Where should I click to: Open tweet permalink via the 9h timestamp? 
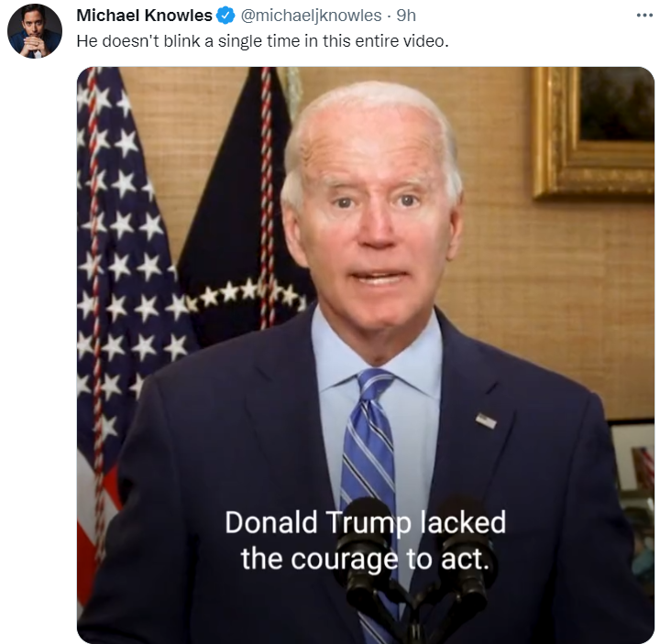click(x=406, y=16)
